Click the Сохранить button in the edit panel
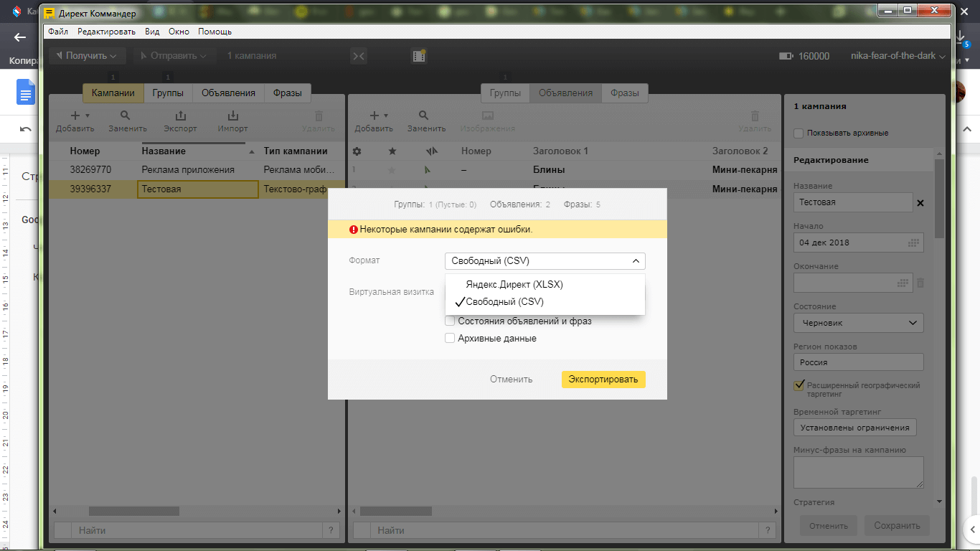Screen dimensions: 980x551 pos(896,525)
